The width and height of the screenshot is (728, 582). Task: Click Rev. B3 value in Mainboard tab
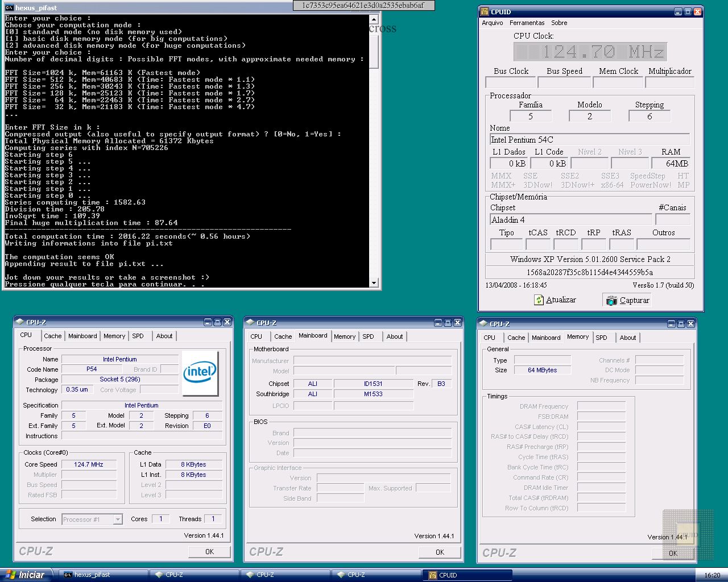(441, 384)
